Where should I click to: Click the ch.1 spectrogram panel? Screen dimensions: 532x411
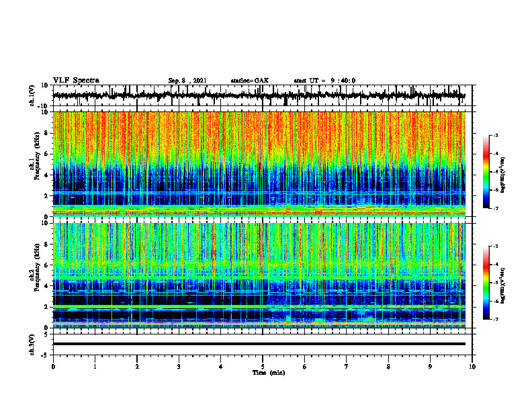point(259,164)
